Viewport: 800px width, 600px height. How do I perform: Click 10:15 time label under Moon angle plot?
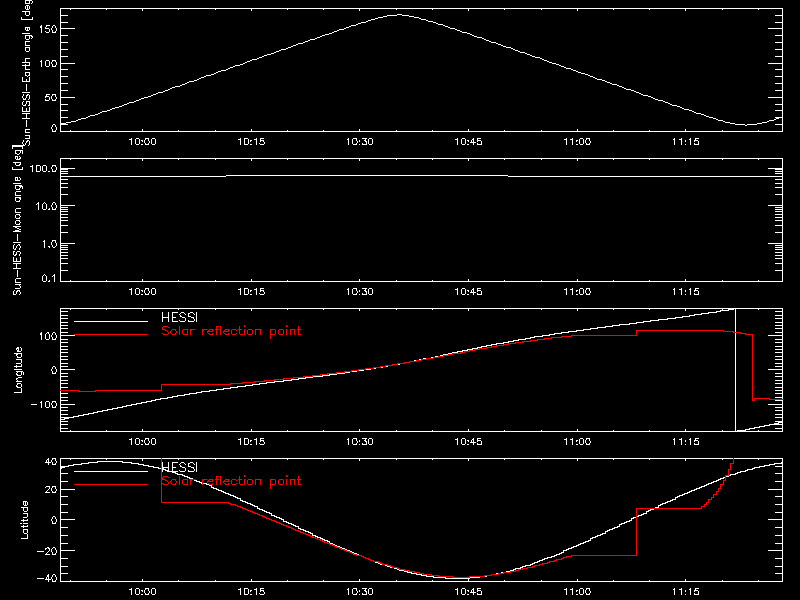click(x=251, y=292)
